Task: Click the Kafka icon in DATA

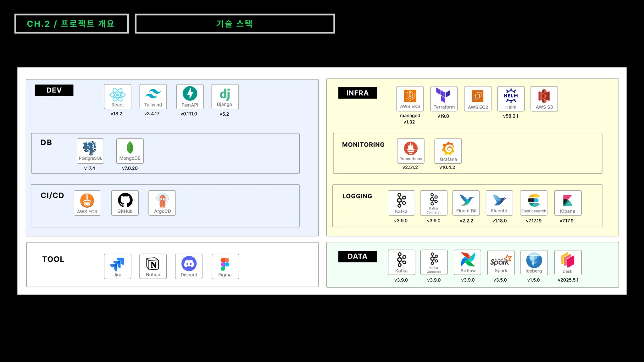Action: click(x=402, y=262)
